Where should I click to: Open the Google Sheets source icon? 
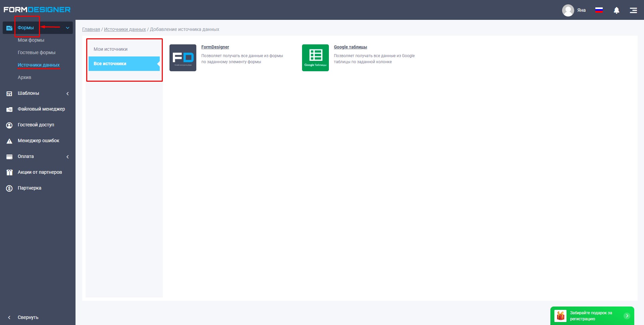[315, 58]
